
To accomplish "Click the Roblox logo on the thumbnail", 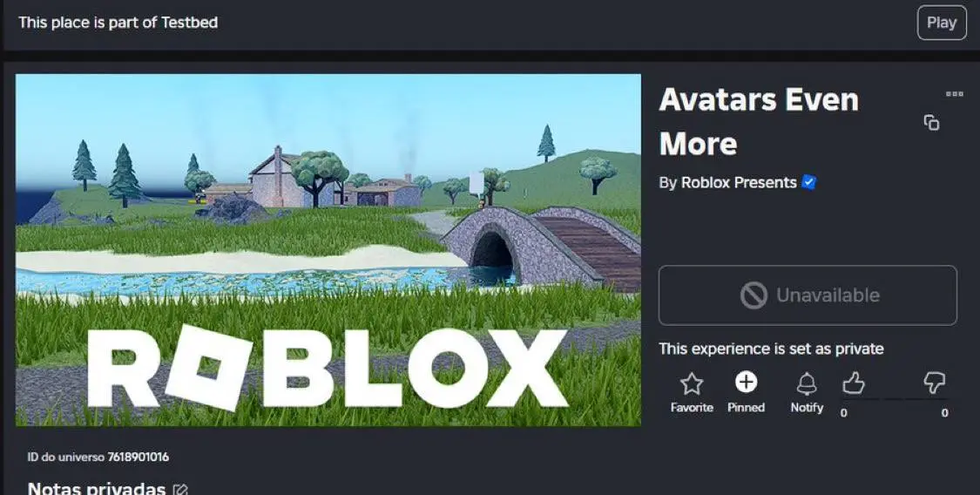I will click(x=327, y=369).
